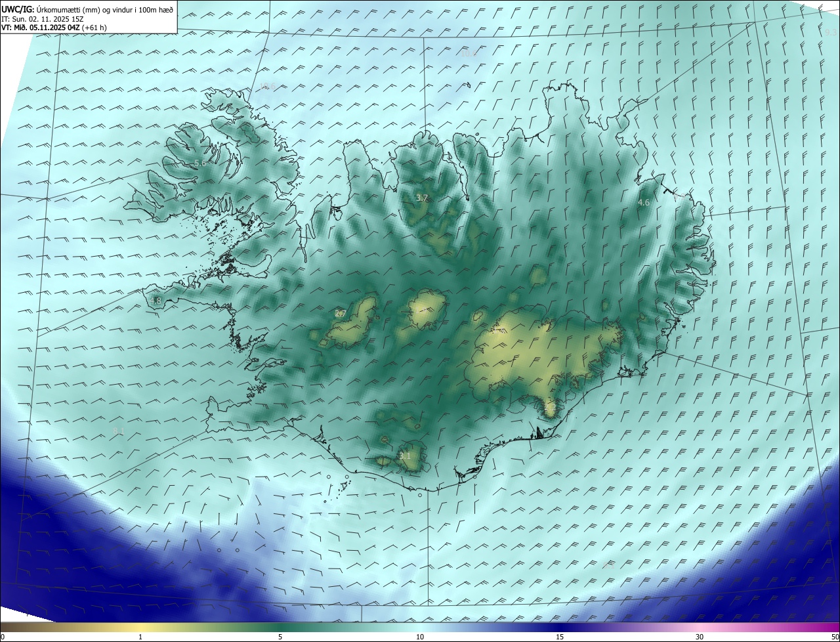The image size is (840, 642).
Task: Click the 2.7 value on the western glacier
Action: [x=340, y=314]
